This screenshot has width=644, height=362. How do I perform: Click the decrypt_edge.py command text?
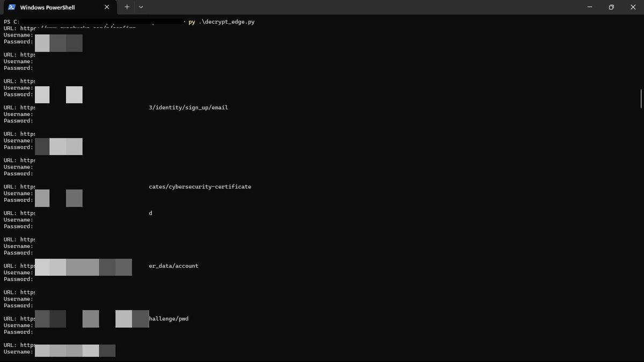tap(221, 22)
